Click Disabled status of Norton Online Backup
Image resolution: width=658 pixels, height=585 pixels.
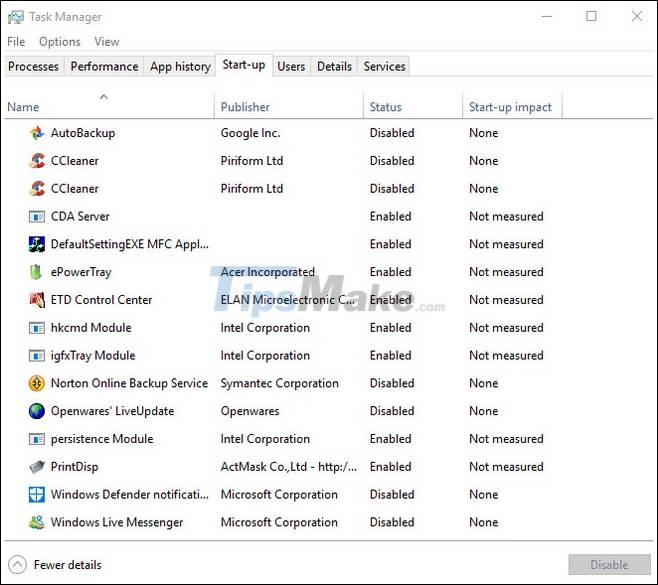(x=392, y=383)
